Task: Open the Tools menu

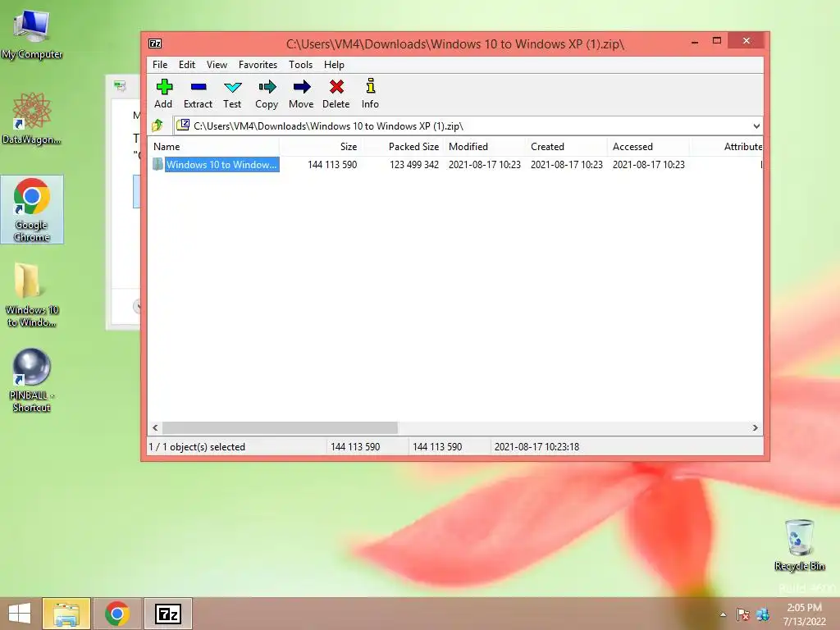Action: pos(300,65)
